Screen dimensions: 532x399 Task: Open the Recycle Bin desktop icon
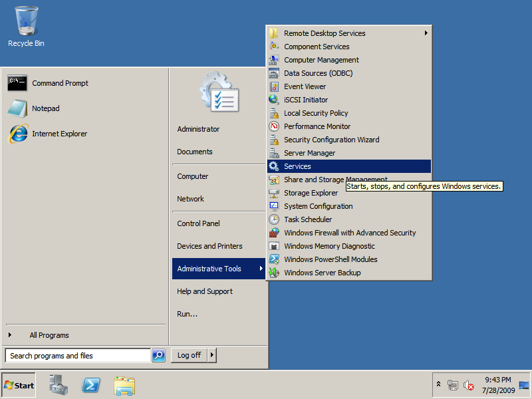coord(26,27)
